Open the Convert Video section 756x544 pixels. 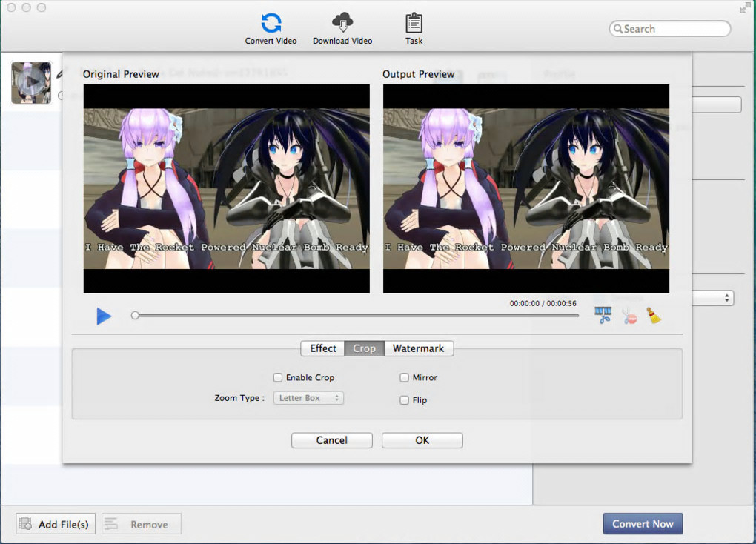(x=271, y=28)
